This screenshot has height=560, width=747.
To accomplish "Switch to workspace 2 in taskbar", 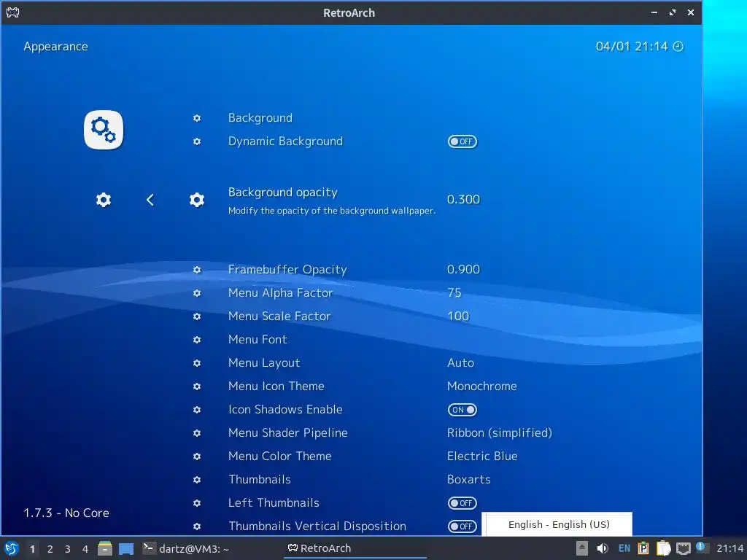I will [50, 549].
